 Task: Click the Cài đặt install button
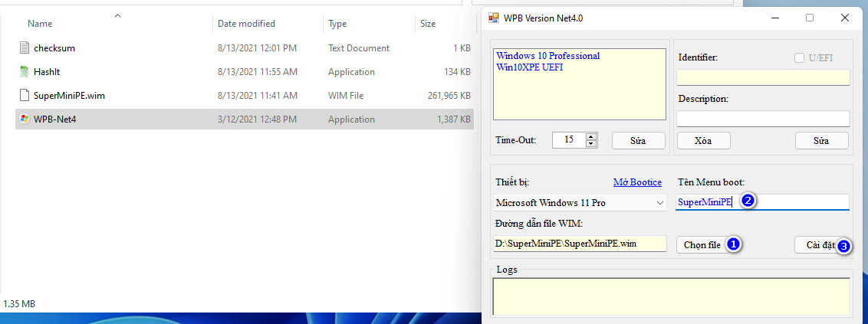(x=820, y=245)
